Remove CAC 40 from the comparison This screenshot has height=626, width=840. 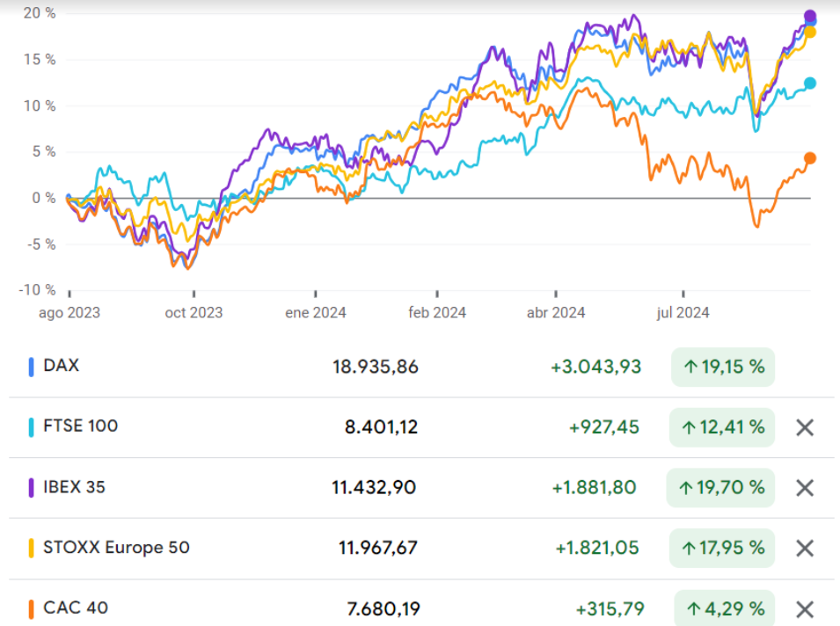point(804,609)
